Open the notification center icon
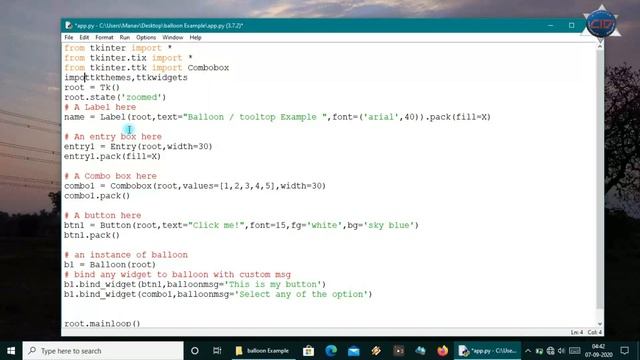The image size is (640, 360). [x=624, y=351]
